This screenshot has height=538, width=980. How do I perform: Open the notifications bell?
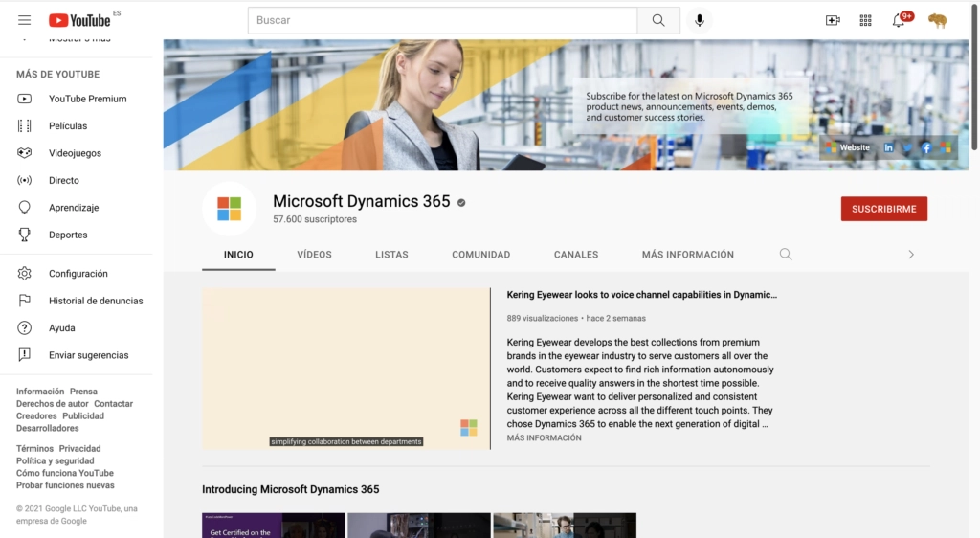pyautogui.click(x=899, y=20)
